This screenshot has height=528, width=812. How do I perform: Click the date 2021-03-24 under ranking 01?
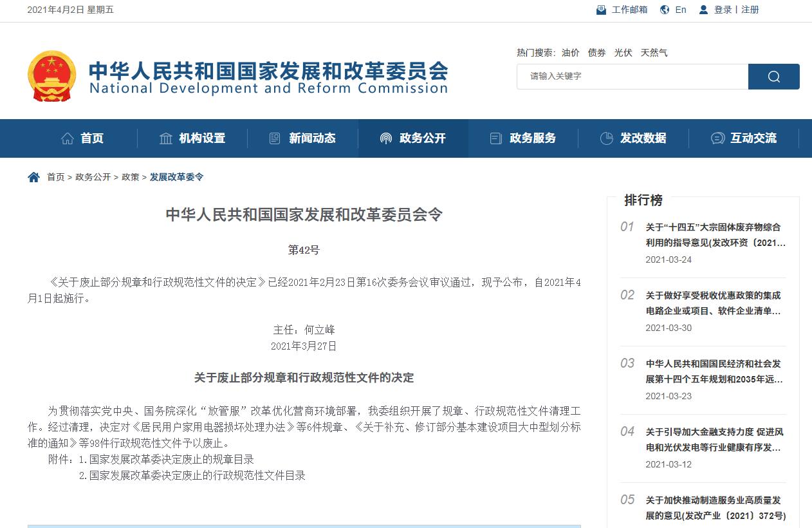tap(669, 259)
